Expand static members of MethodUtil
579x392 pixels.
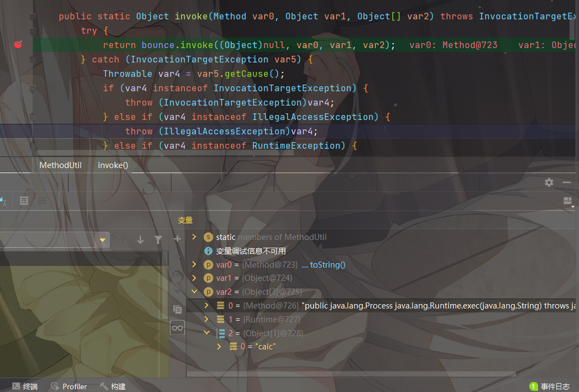tap(194, 237)
